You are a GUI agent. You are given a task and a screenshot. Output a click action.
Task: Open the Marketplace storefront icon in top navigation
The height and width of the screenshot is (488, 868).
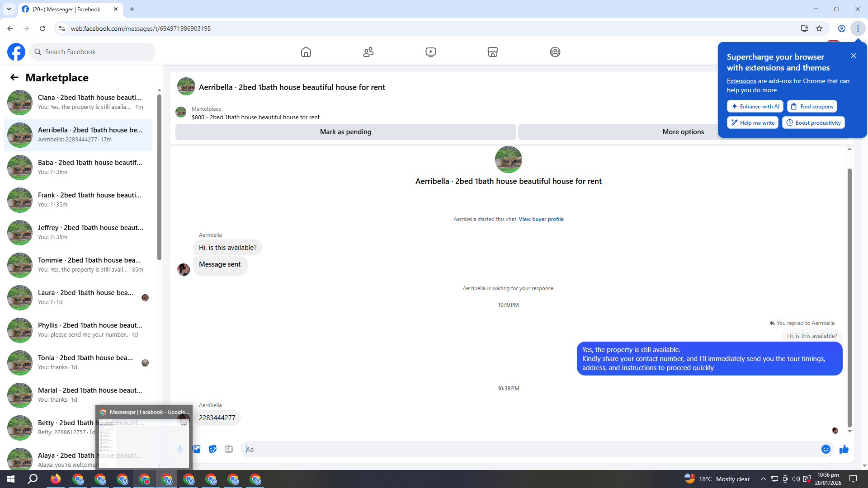pyautogui.click(x=493, y=52)
